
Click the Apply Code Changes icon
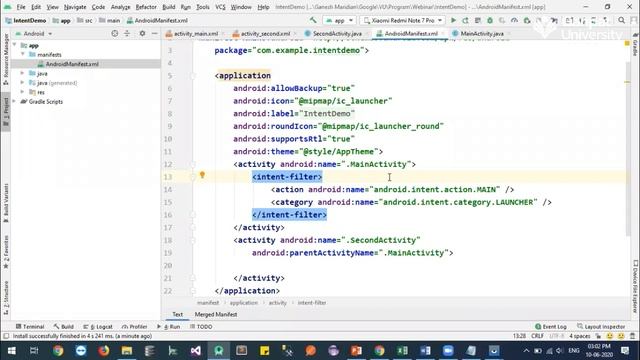pos(478,20)
